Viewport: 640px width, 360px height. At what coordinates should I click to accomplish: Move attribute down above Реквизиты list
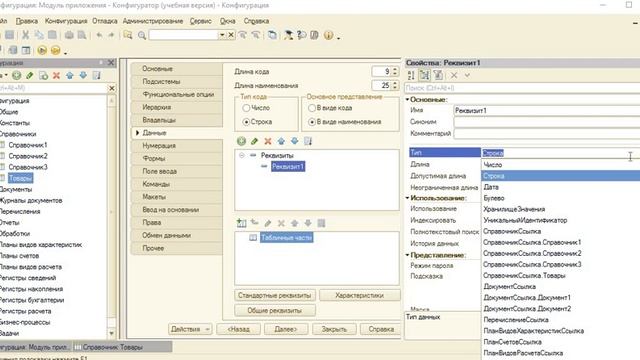[295, 141]
